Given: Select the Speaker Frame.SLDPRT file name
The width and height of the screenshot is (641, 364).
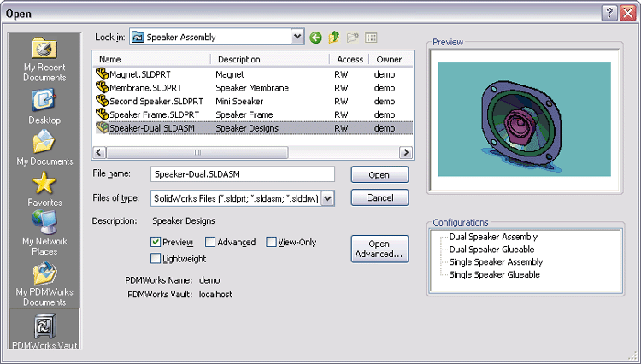Looking at the screenshot, I should [x=155, y=114].
